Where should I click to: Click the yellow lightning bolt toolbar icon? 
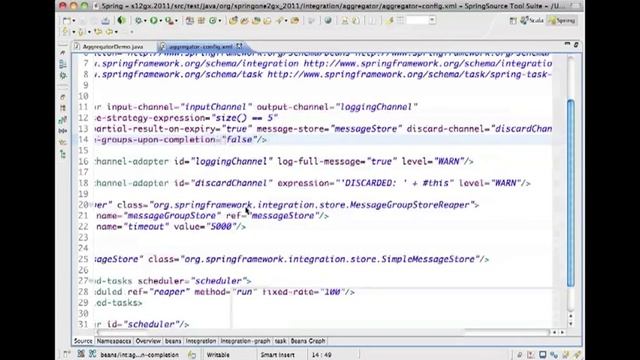click(389, 20)
